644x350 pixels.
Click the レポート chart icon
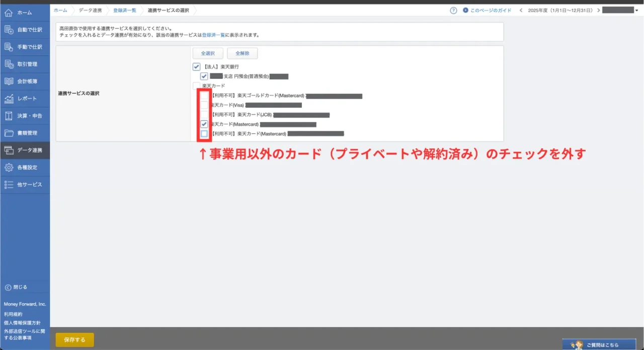point(9,99)
